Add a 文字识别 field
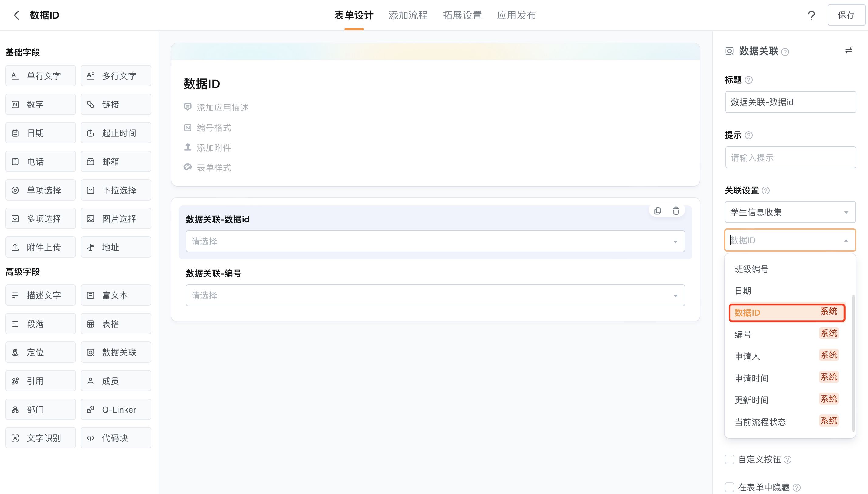The image size is (868, 494). pyautogui.click(x=41, y=437)
